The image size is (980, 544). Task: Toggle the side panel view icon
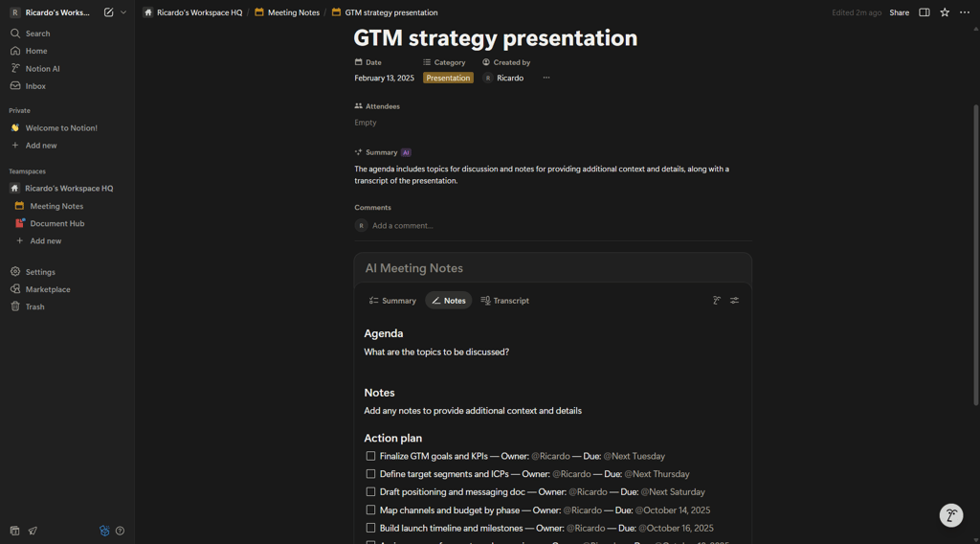[924, 12]
